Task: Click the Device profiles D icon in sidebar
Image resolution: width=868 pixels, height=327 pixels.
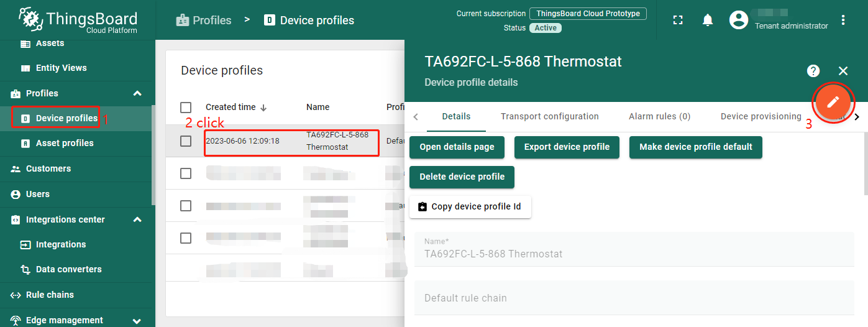Action: pyautogui.click(x=25, y=118)
